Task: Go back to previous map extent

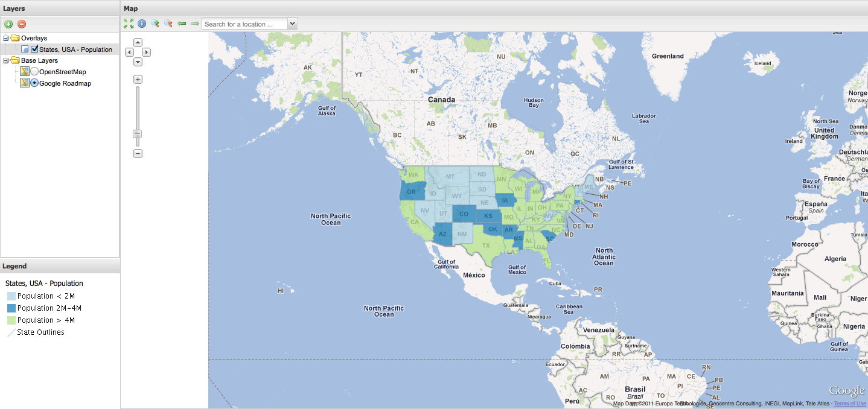Action: point(182,24)
